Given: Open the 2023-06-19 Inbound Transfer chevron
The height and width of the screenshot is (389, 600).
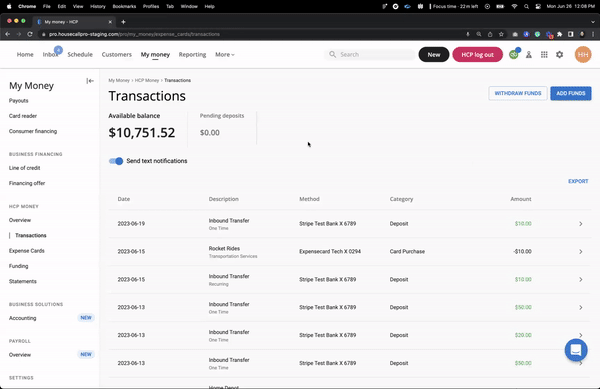Looking at the screenshot, I should tap(580, 224).
